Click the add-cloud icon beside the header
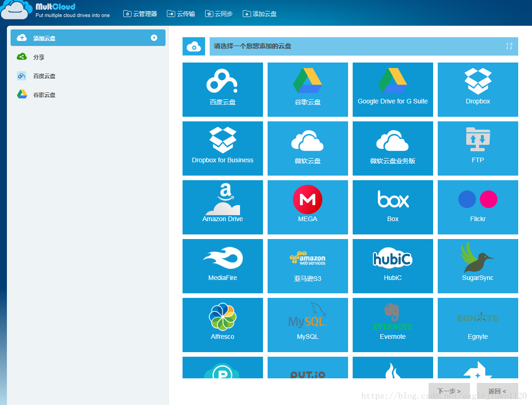532x405 pixels. coord(194,46)
